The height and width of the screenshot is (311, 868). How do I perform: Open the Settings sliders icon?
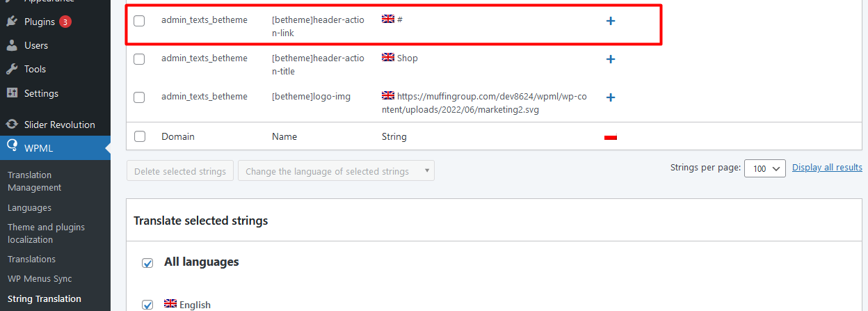[12, 93]
